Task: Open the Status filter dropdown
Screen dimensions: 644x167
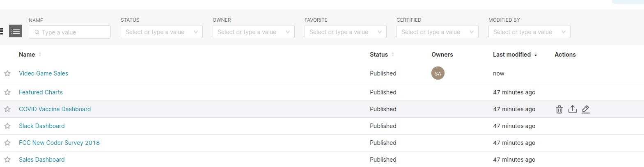Action: click(162, 32)
